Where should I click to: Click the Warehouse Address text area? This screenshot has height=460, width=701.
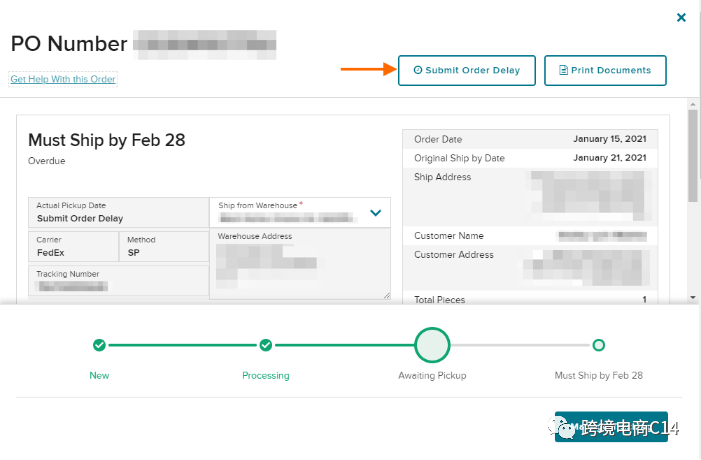[x=299, y=264]
